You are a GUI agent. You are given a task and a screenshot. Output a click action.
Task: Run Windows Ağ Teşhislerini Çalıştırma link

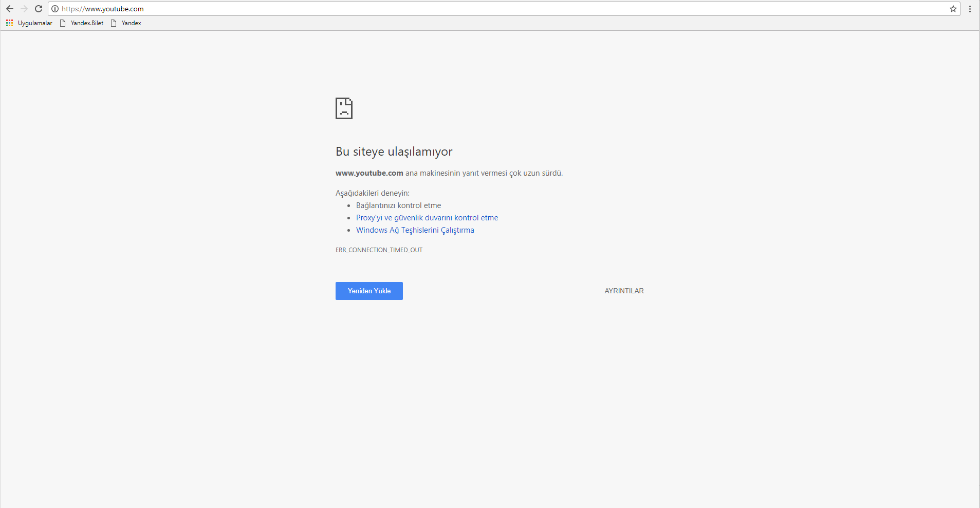point(415,230)
